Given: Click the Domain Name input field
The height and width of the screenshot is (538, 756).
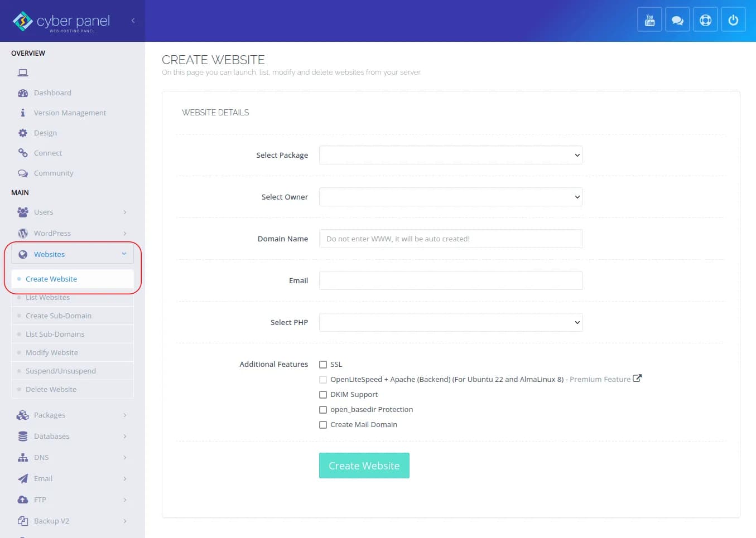Looking at the screenshot, I should point(451,239).
